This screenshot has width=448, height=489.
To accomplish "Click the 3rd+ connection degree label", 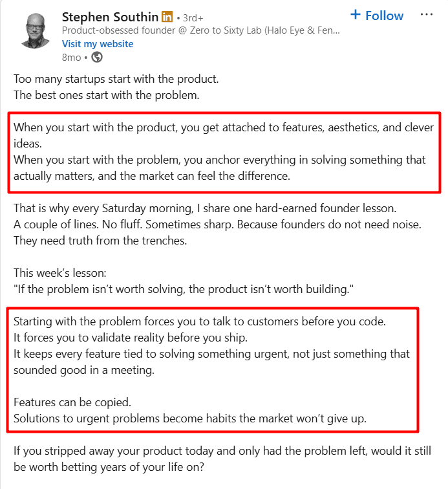I will [190, 17].
